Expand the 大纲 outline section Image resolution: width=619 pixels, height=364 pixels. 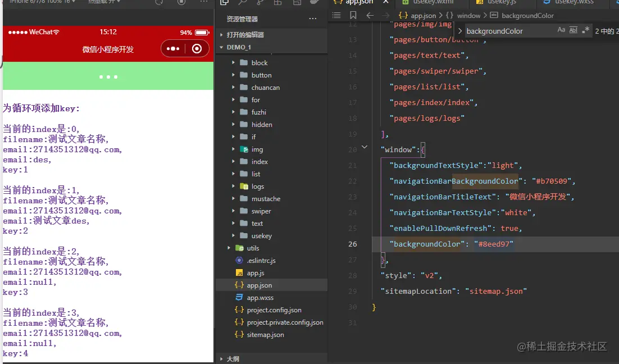(x=221, y=359)
